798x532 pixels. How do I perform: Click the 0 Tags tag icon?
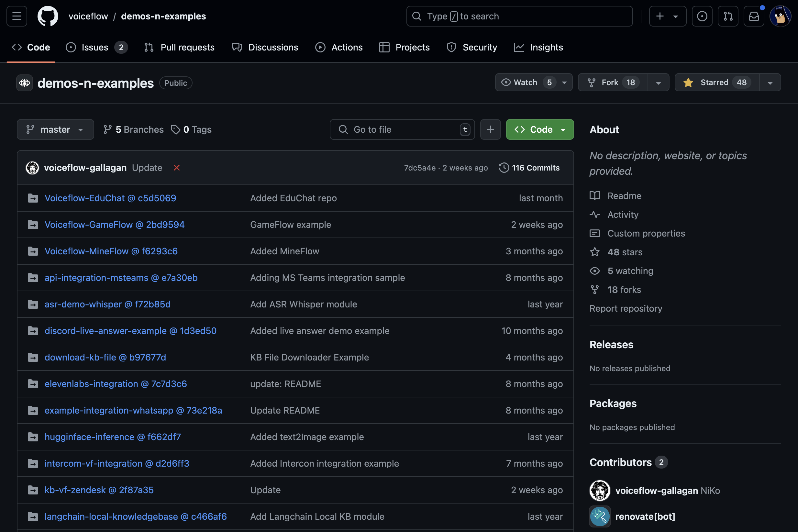[175, 130]
